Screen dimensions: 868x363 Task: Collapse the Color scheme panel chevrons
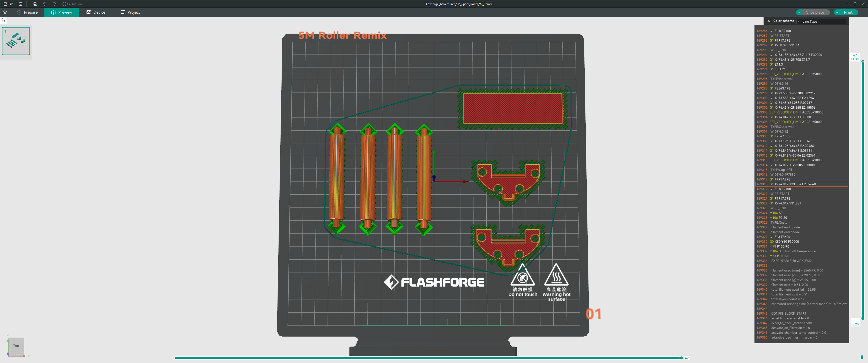click(x=769, y=21)
